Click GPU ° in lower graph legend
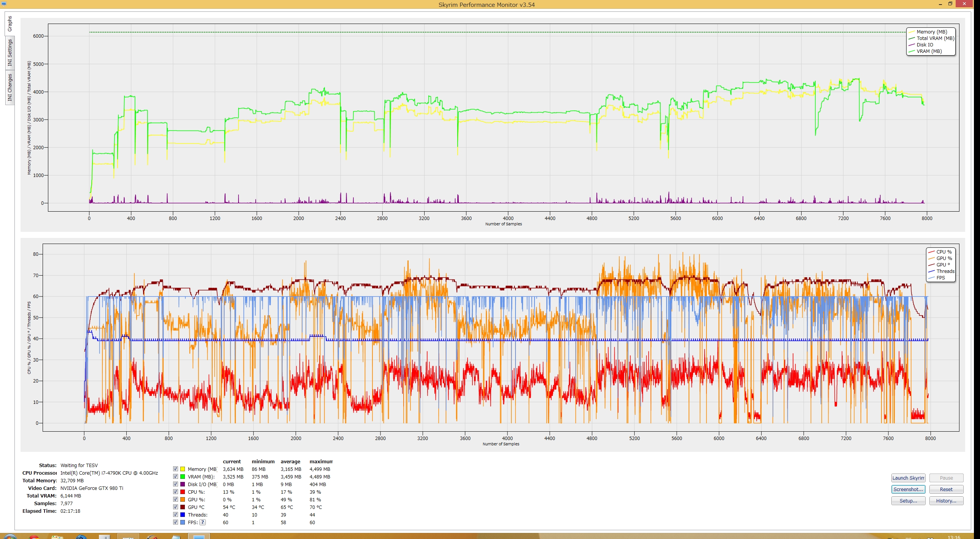980x539 pixels. pyautogui.click(x=943, y=265)
